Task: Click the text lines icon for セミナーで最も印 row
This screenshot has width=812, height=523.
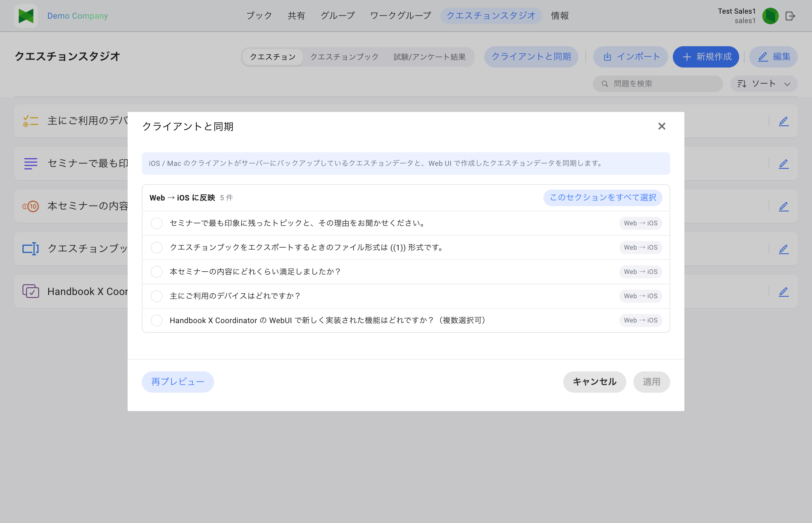Action: [31, 164]
